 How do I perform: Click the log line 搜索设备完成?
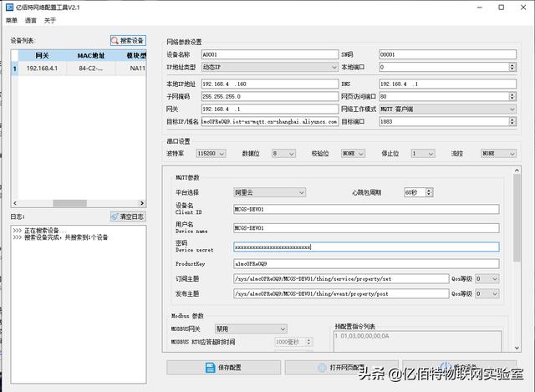60,237
